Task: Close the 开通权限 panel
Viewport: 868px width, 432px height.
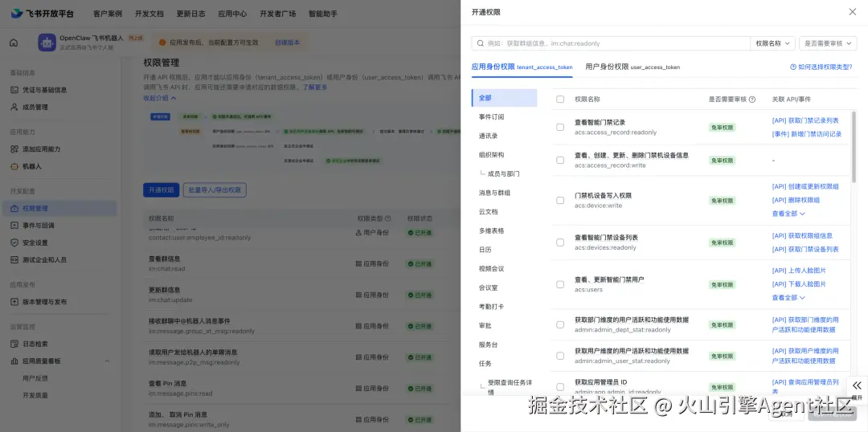Action: click(853, 11)
